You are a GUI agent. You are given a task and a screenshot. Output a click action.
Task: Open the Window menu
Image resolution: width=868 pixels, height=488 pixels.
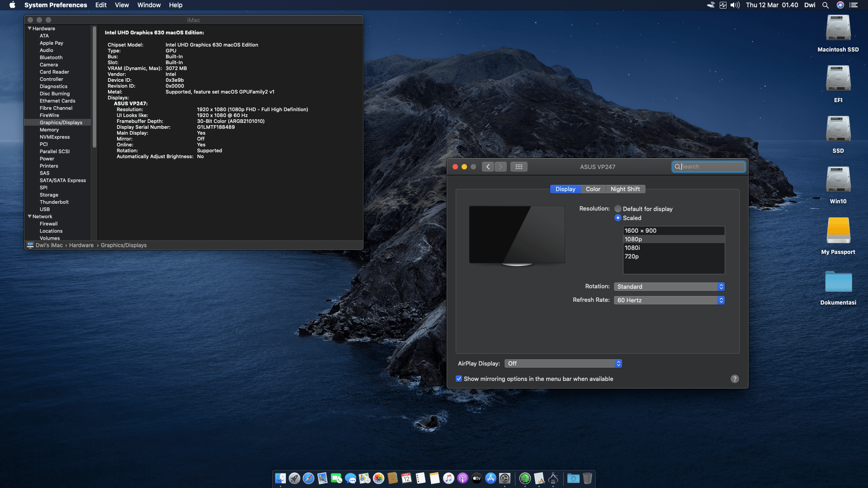tap(149, 5)
